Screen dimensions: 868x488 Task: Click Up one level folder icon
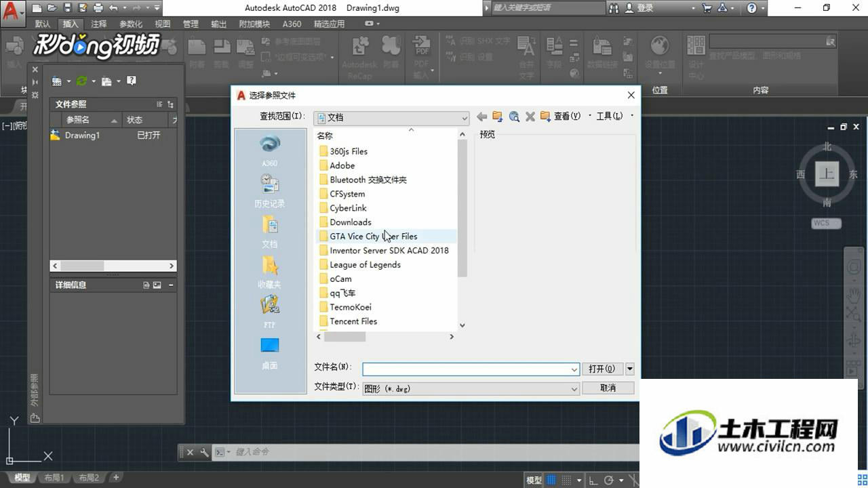[498, 117]
